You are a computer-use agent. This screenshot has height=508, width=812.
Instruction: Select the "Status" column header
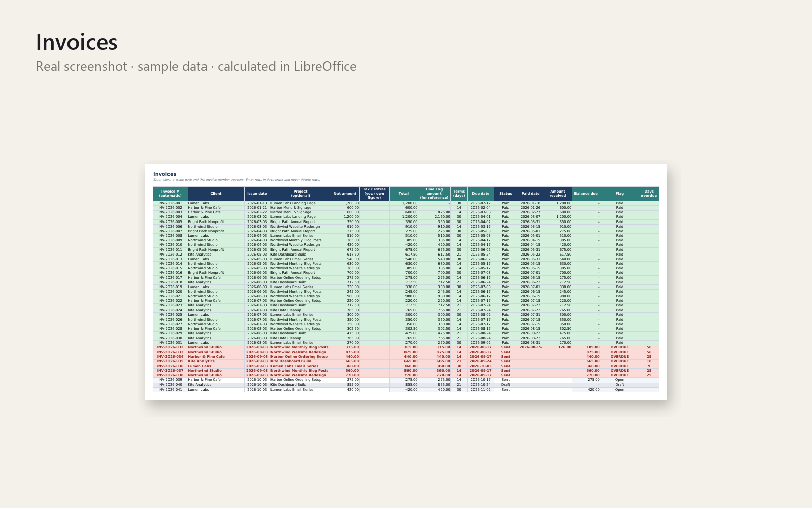(506, 194)
